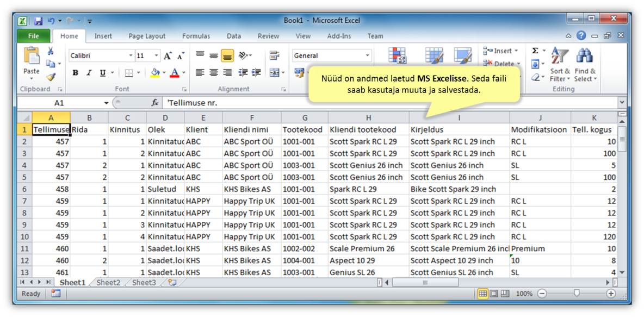The image size is (644, 317).
Task: Insert a new worksheet tab
Action: tap(172, 283)
